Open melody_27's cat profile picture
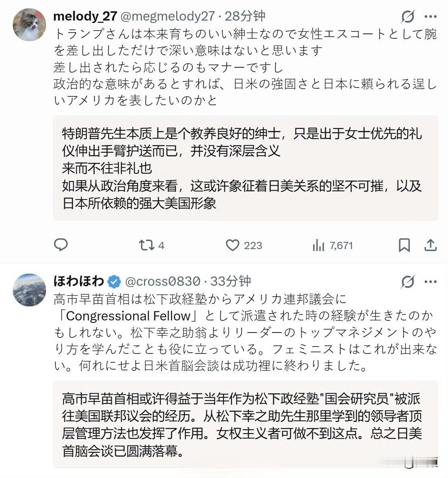 coord(29,25)
